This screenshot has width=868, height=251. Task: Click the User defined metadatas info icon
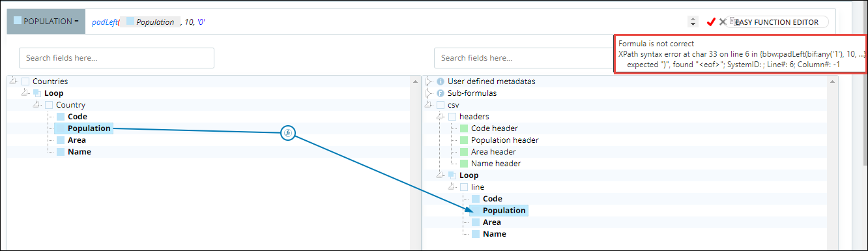pyautogui.click(x=440, y=81)
